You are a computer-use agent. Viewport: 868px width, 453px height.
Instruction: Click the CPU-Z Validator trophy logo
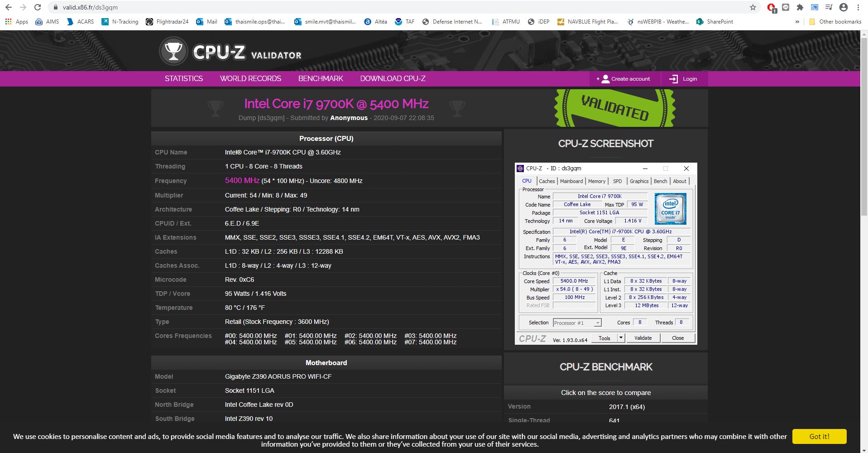tap(173, 51)
